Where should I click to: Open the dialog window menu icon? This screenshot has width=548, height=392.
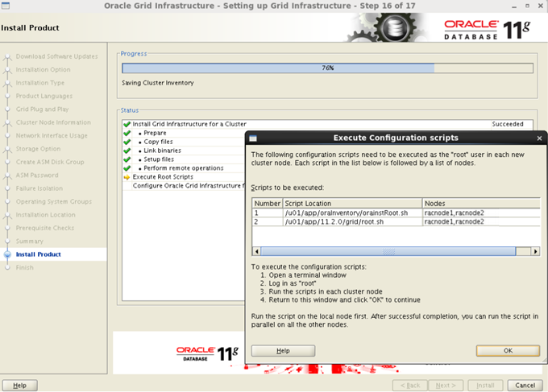253,138
